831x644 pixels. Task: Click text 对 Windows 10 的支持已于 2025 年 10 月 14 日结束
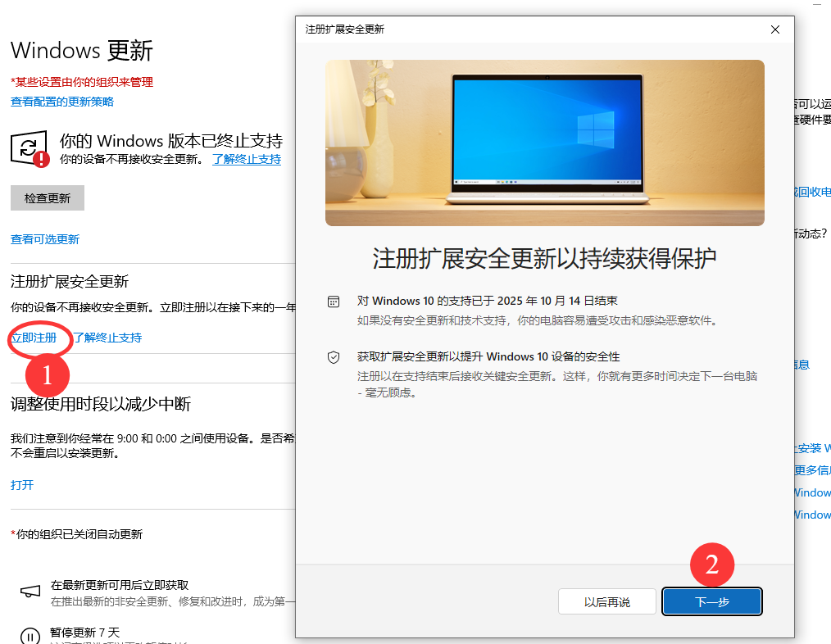point(487,301)
